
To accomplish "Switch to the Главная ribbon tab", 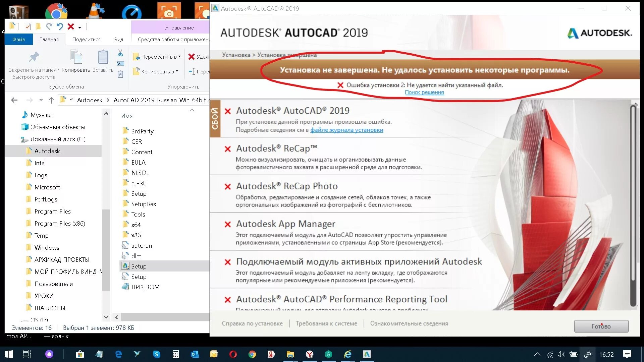I will click(49, 39).
